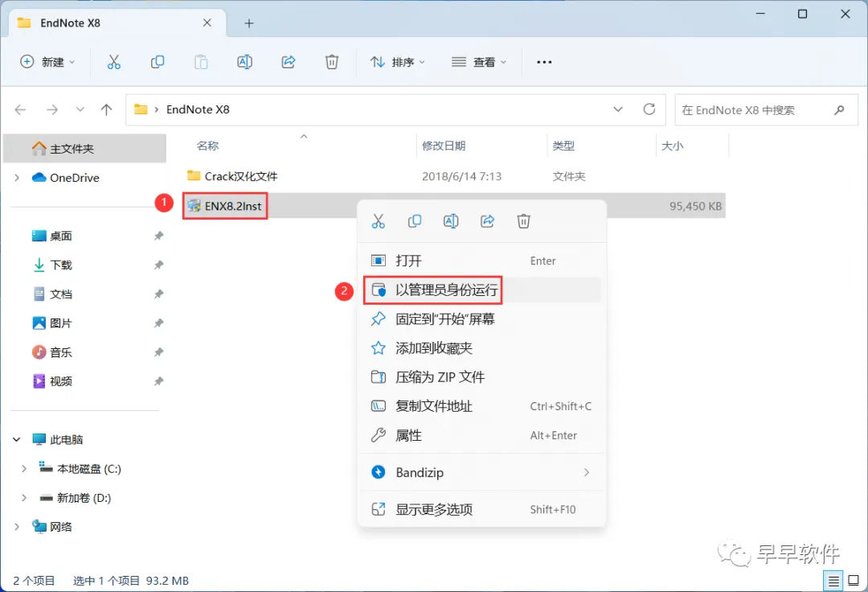Refresh the EndNote X8 folder
Viewport: 868px width, 592px height.
649,109
